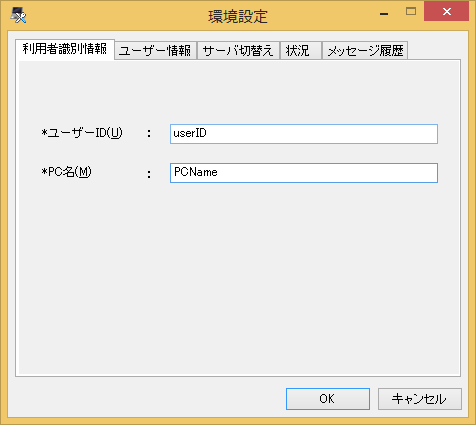Open the サーバ切替え tab
Viewport: 476px width, 425px height.
tap(238, 51)
